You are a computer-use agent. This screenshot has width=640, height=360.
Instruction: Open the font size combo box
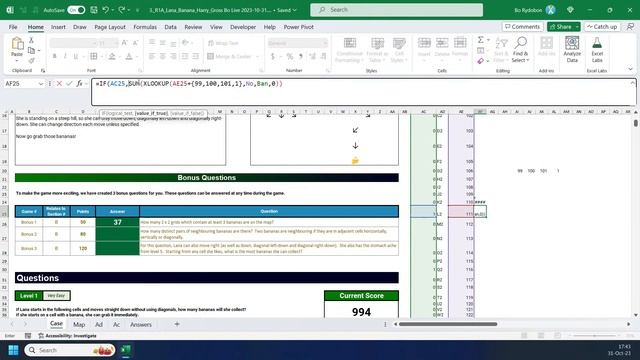pos(108,43)
